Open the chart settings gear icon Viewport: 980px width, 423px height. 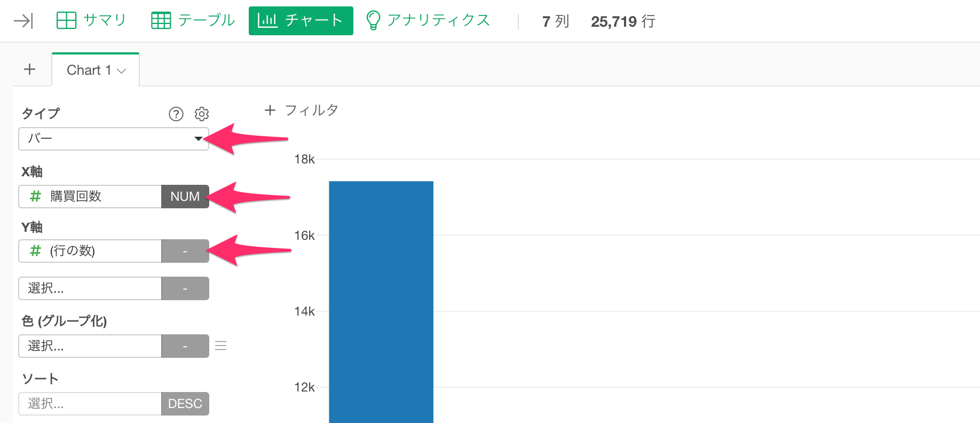[x=202, y=114]
